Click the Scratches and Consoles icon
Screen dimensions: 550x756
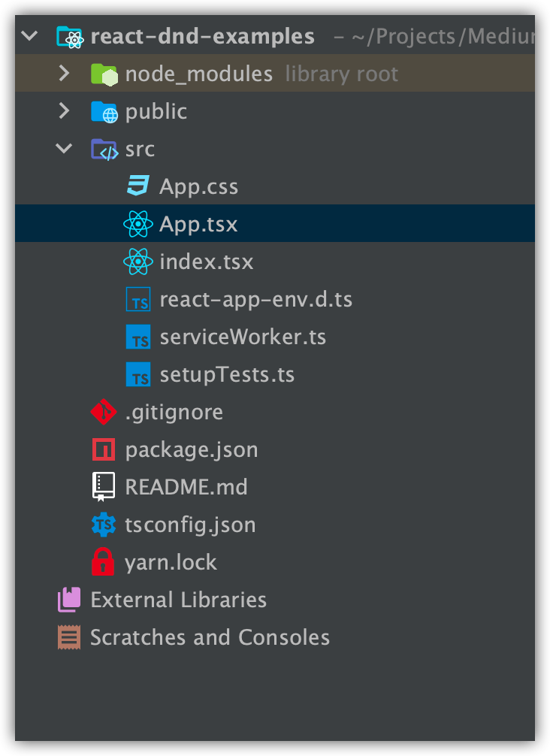(x=68, y=637)
